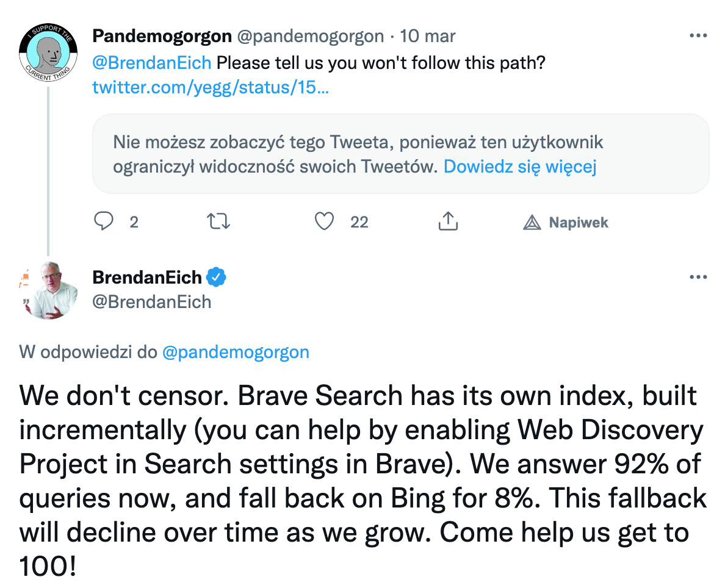This screenshot has height=588, width=725.
Task: Click the bold BrendanEich display name
Action: pos(147,278)
